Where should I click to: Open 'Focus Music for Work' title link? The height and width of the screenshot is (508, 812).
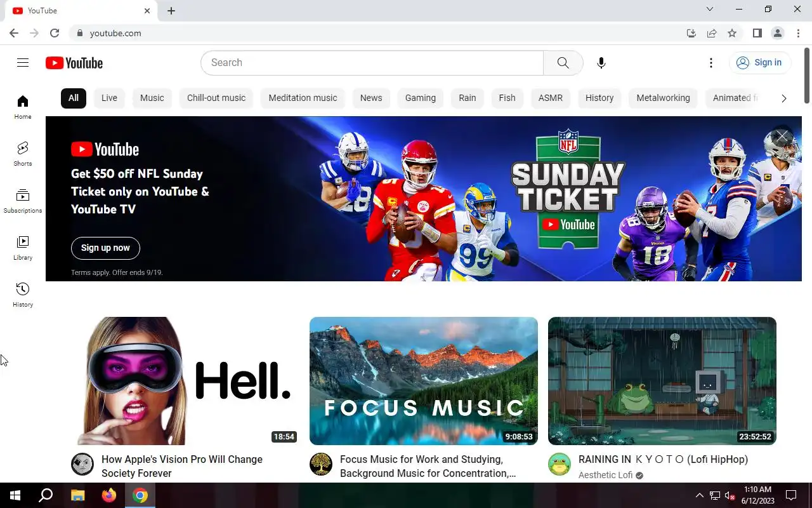[428, 466]
